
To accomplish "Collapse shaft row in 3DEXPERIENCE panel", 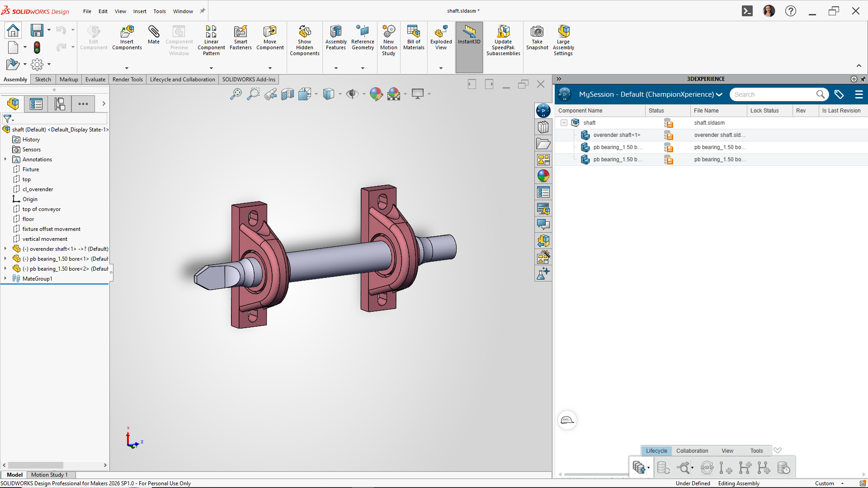I will (564, 123).
